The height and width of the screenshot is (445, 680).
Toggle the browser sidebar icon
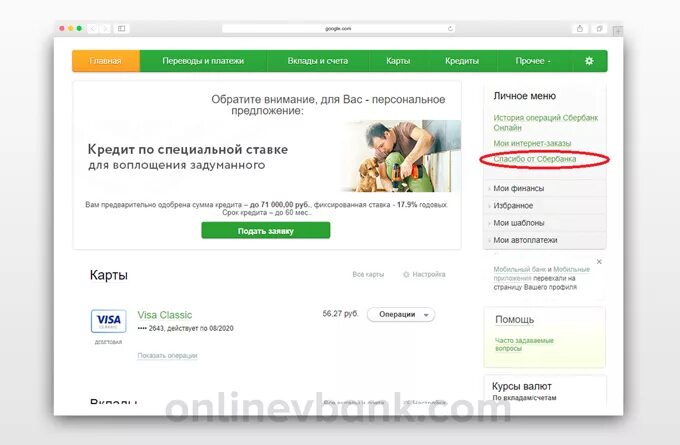[x=121, y=29]
